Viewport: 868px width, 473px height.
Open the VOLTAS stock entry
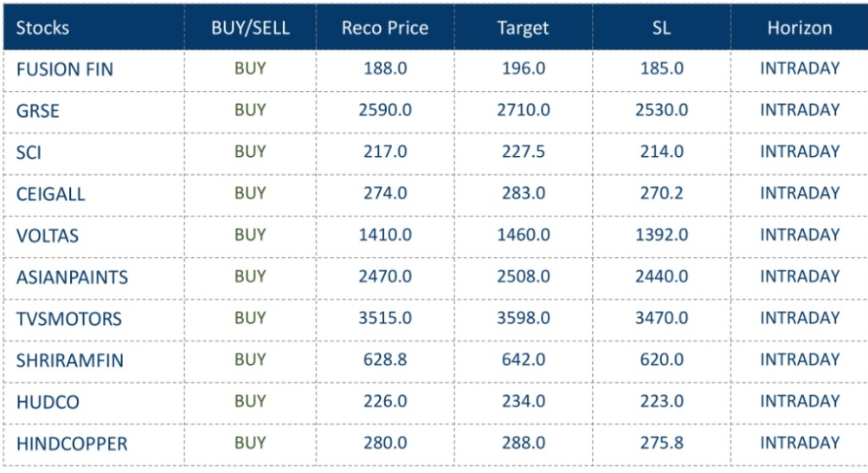[47, 236]
